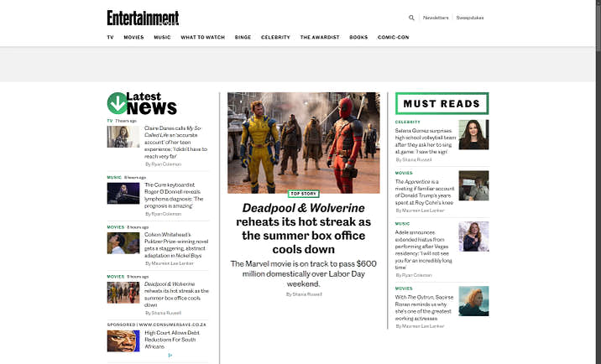The width and height of the screenshot is (601, 364).
Task: Open top story Deadpool & Wolverine headline
Action: point(304,228)
